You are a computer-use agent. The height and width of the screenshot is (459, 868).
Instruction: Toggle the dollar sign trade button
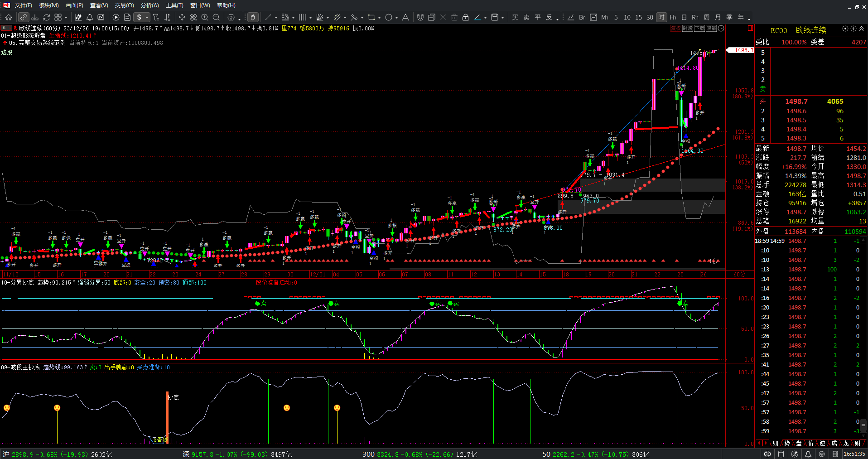(x=140, y=17)
